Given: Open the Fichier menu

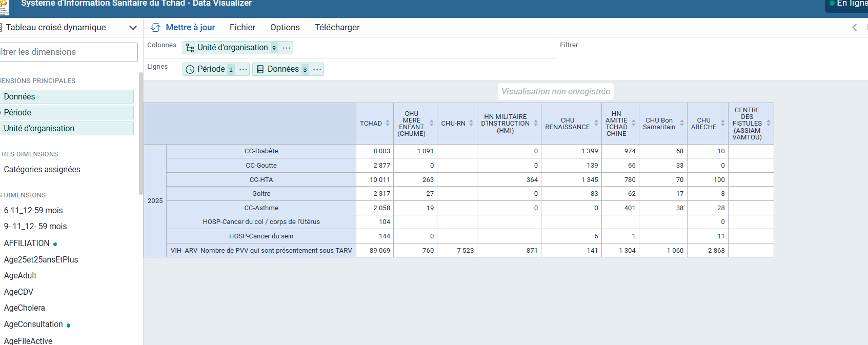Looking at the screenshot, I should [243, 28].
